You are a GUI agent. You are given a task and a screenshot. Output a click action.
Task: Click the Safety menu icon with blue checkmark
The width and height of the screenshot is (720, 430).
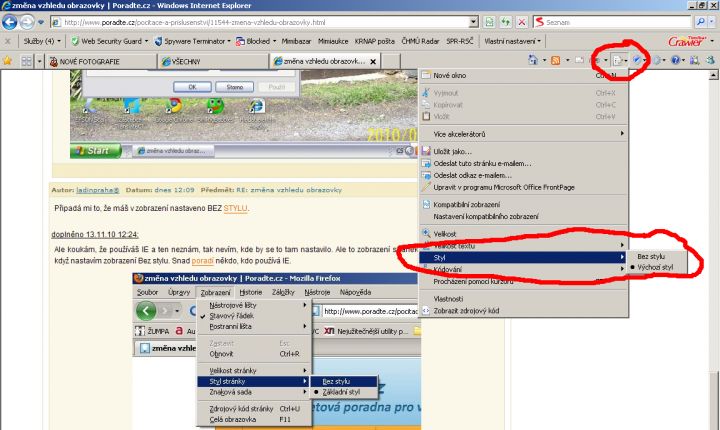pyautogui.click(x=636, y=60)
